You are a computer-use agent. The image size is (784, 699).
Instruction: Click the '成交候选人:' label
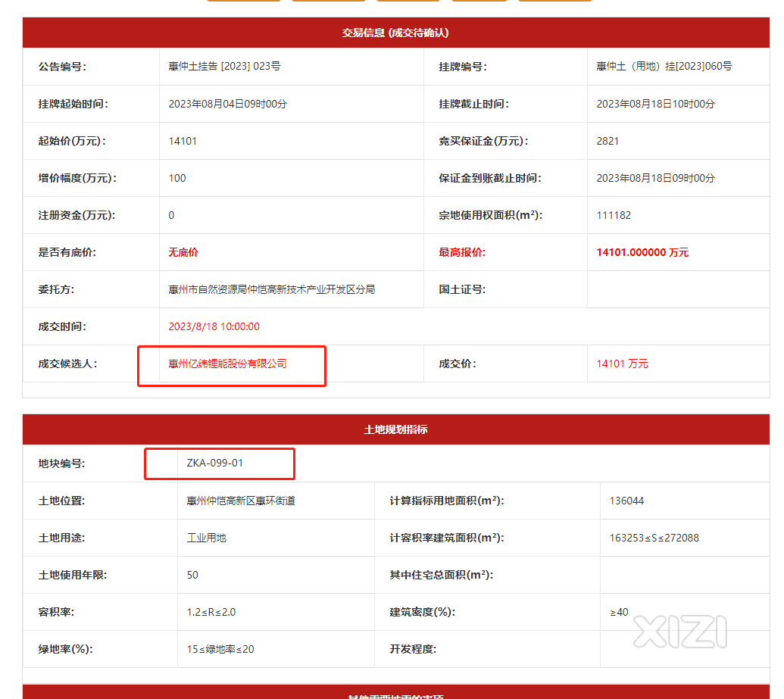(68, 364)
